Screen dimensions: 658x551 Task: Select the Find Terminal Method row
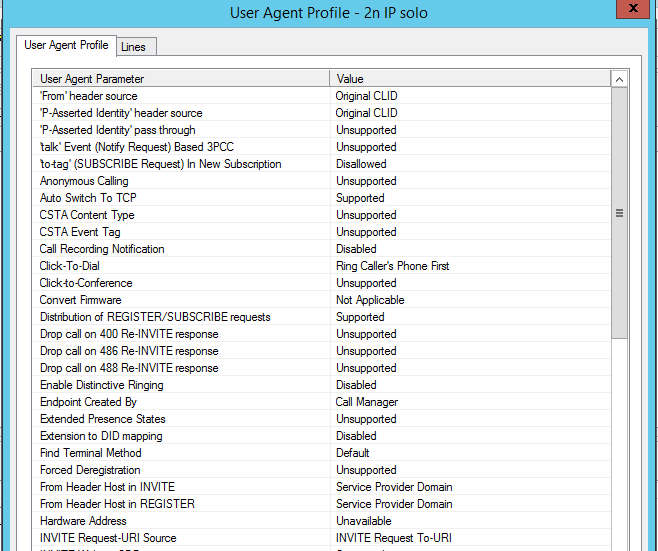[x=90, y=453]
